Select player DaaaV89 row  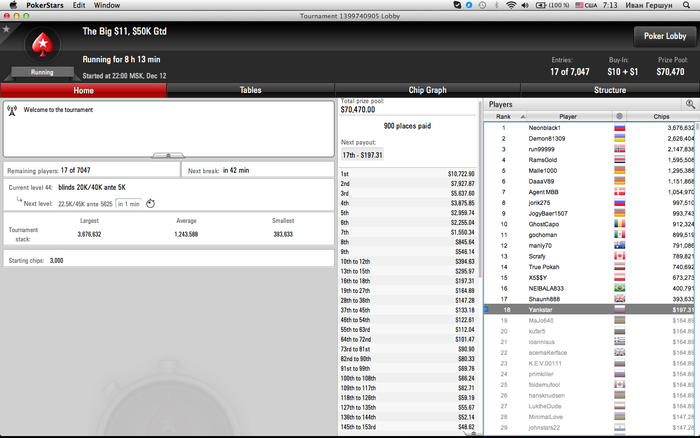[589, 181]
